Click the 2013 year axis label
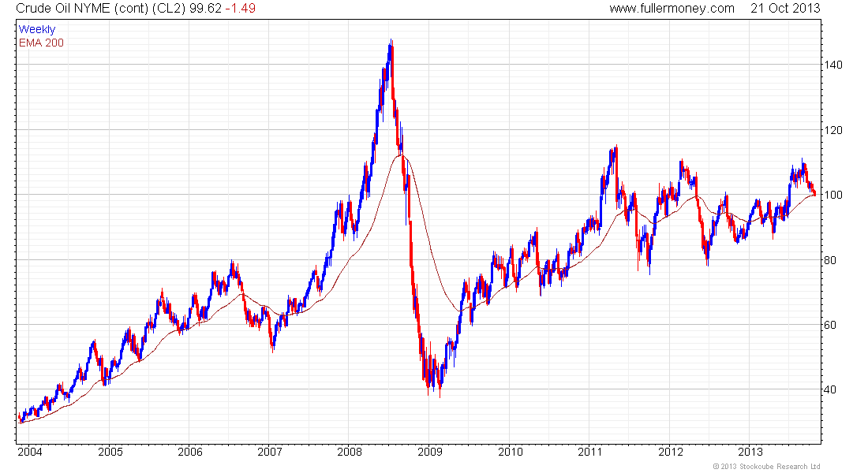The height and width of the screenshot is (473, 868). coord(750,452)
